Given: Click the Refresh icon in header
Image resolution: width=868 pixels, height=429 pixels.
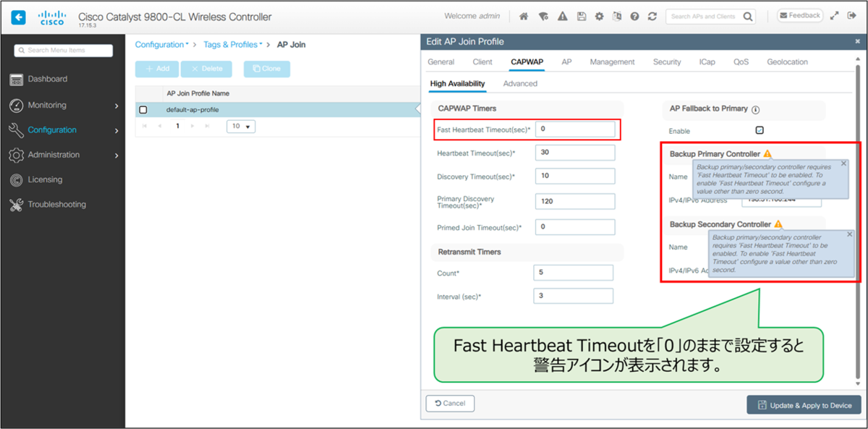Looking at the screenshot, I should coord(652,16).
